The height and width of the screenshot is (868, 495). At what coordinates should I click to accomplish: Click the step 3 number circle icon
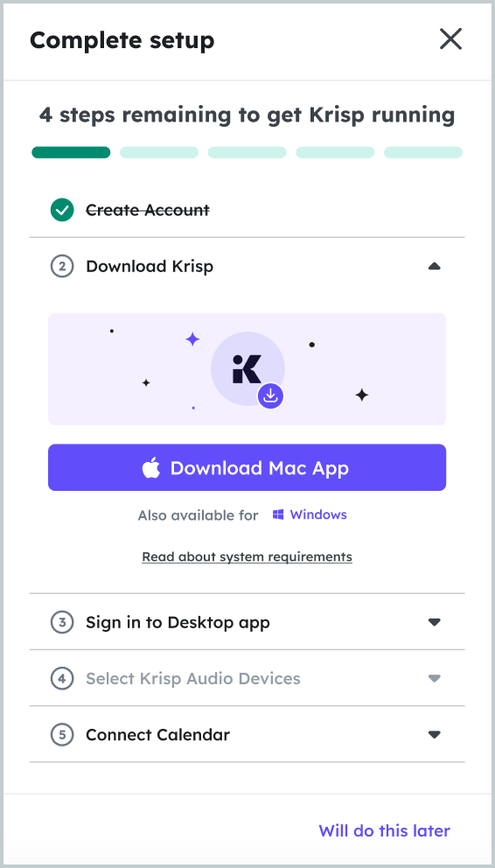click(x=62, y=622)
